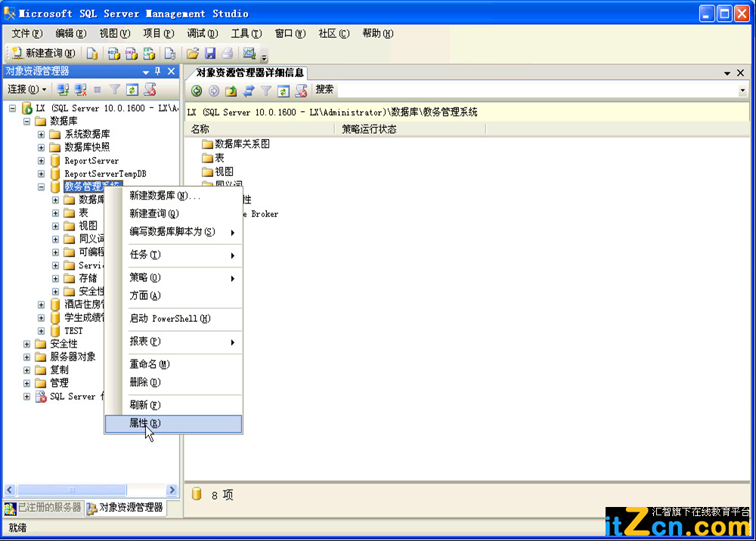Click the Save floppy disk icon
Viewport: 756px width, 541px height.
coord(210,54)
